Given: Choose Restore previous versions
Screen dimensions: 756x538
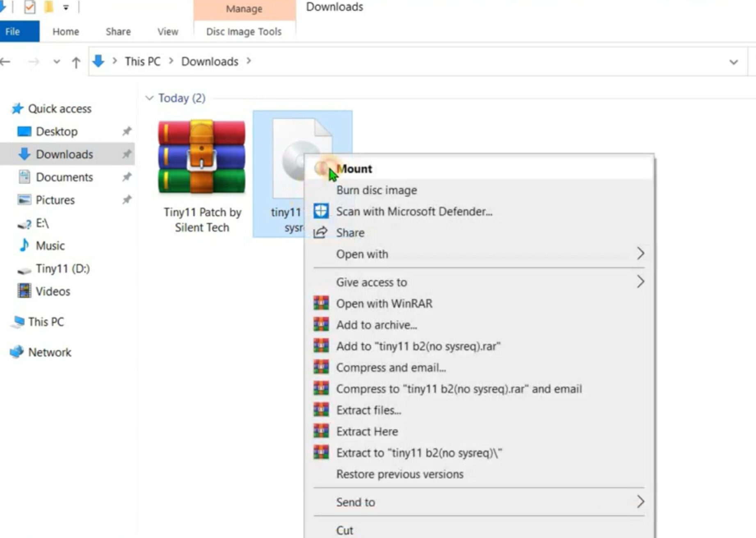Looking at the screenshot, I should tap(479, 474).
